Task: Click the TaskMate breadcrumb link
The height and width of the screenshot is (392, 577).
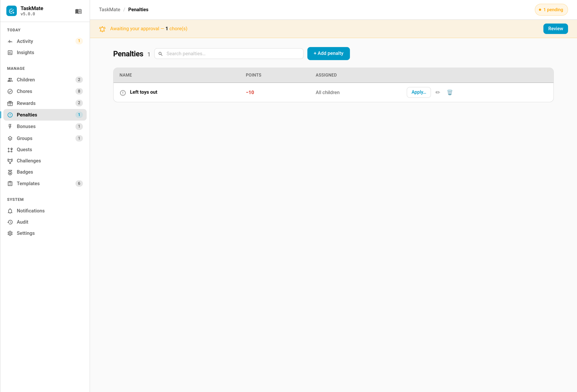Action: [x=109, y=10]
